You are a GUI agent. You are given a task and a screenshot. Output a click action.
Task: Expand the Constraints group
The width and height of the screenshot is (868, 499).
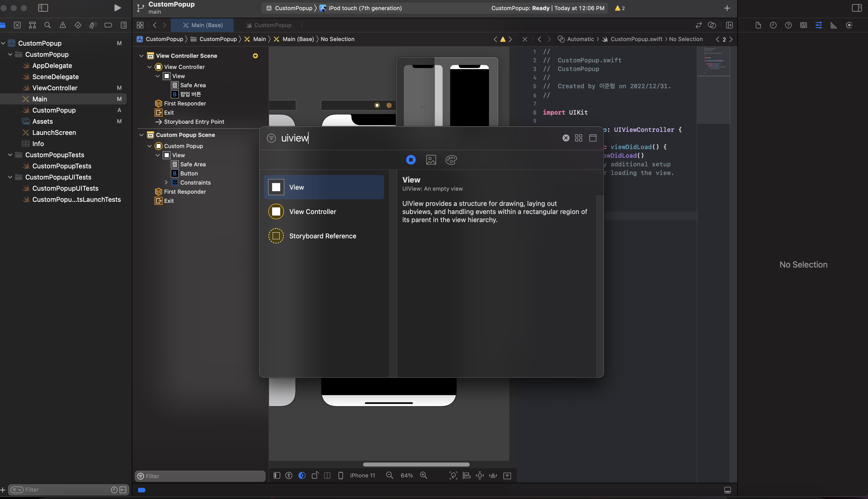coord(166,182)
